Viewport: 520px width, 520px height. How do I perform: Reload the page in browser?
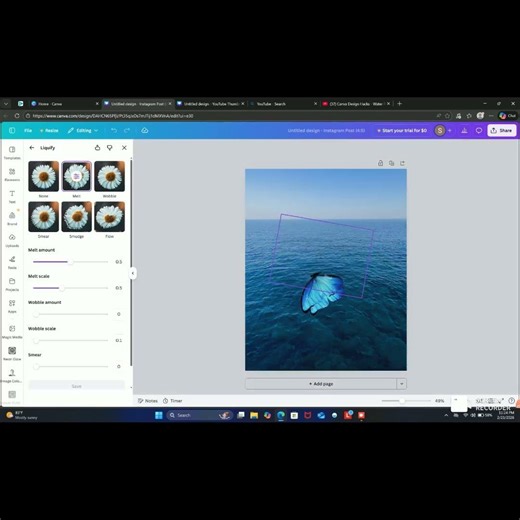click(x=17, y=116)
